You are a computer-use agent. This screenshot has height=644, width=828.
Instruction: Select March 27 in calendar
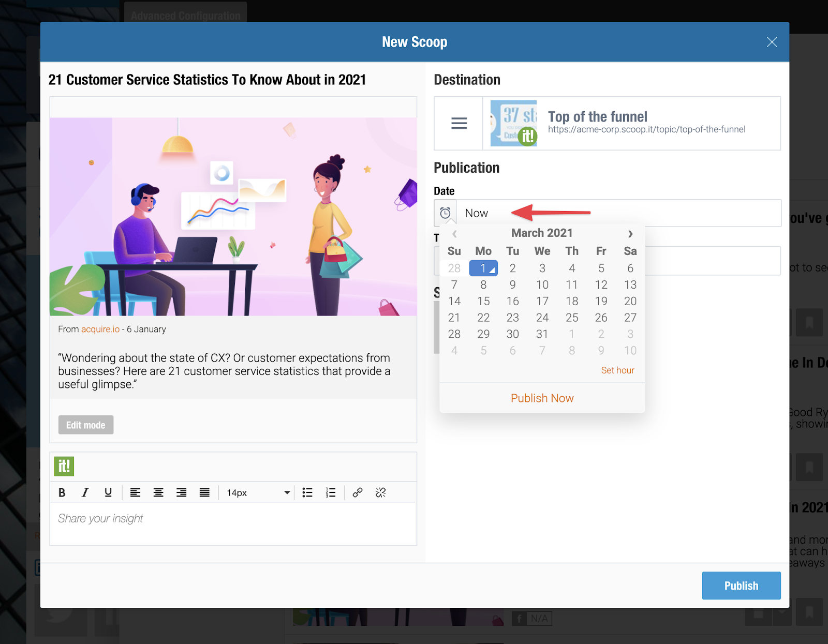pyautogui.click(x=630, y=318)
